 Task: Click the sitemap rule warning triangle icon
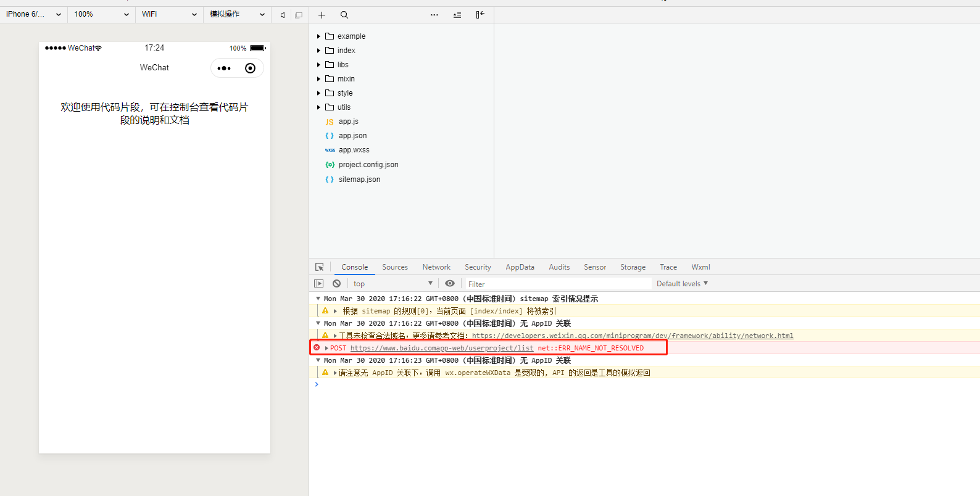click(325, 310)
